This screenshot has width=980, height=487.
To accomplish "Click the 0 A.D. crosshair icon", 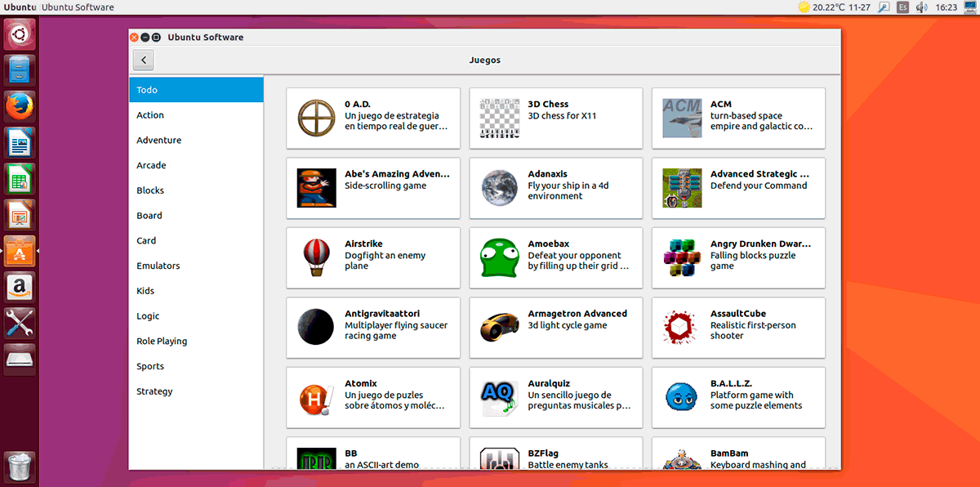I will 316,119.
